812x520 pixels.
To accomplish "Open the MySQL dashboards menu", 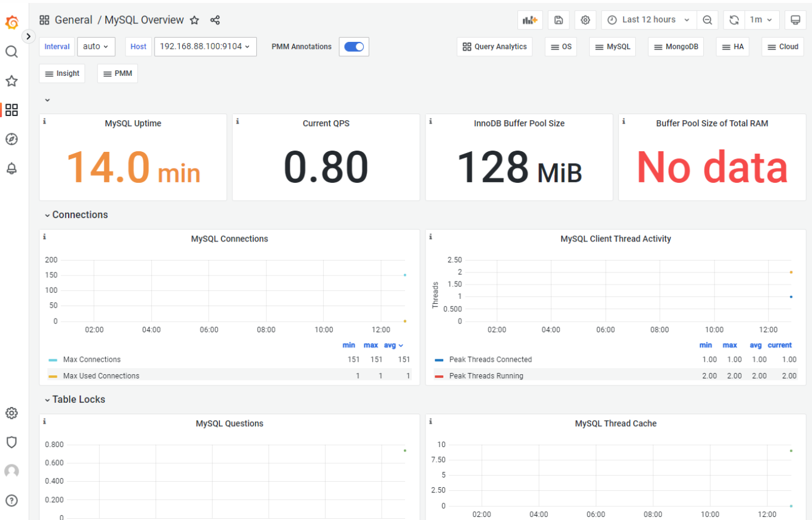I will pyautogui.click(x=612, y=47).
